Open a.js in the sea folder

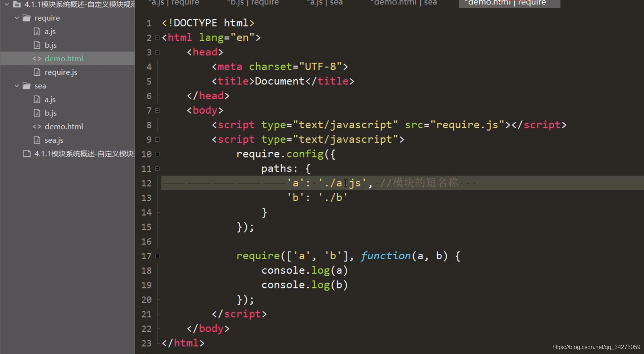(50, 99)
